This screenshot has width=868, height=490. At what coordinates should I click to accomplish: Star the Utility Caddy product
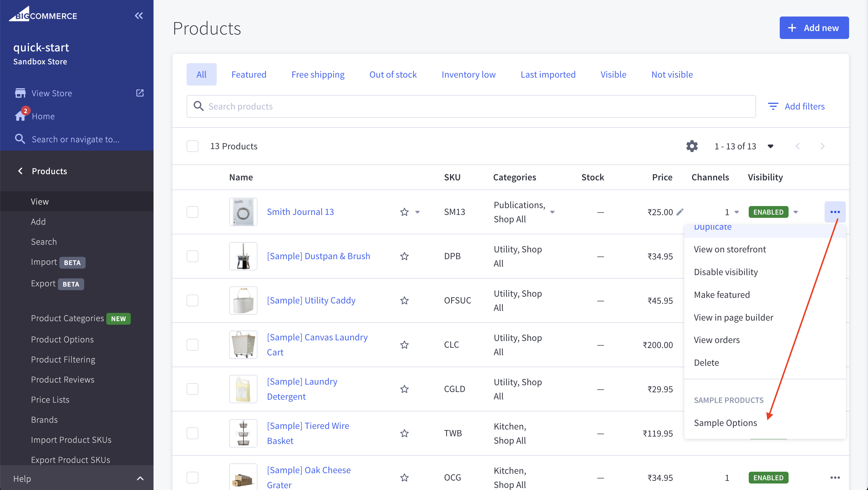tap(404, 300)
